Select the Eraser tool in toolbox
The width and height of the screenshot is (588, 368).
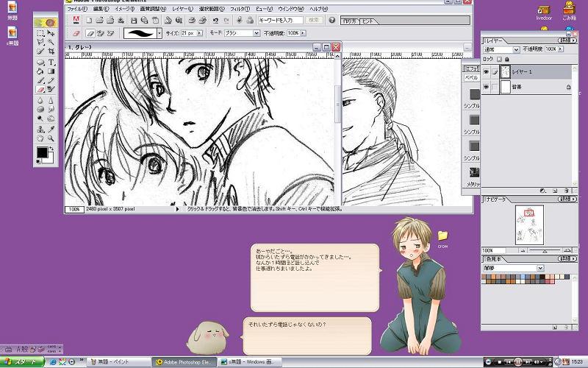point(40,89)
